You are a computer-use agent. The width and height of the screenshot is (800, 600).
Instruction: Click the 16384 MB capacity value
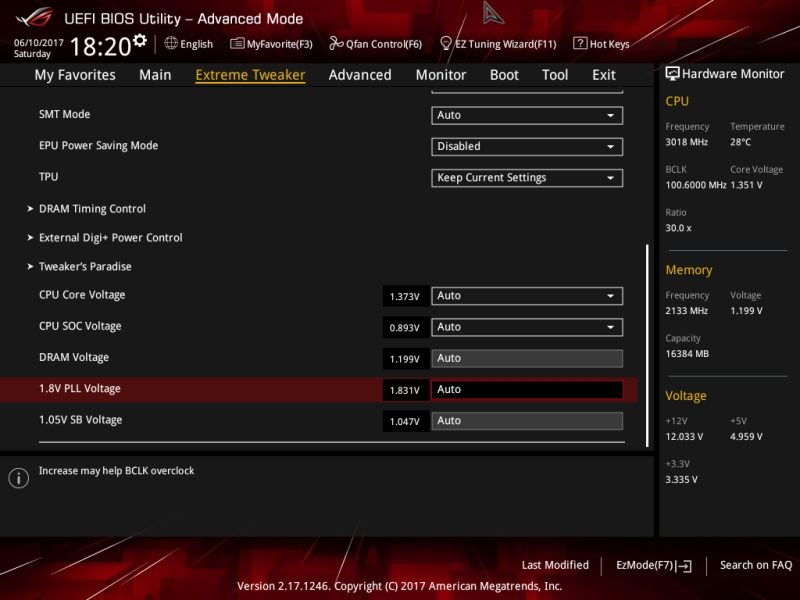tap(687, 354)
